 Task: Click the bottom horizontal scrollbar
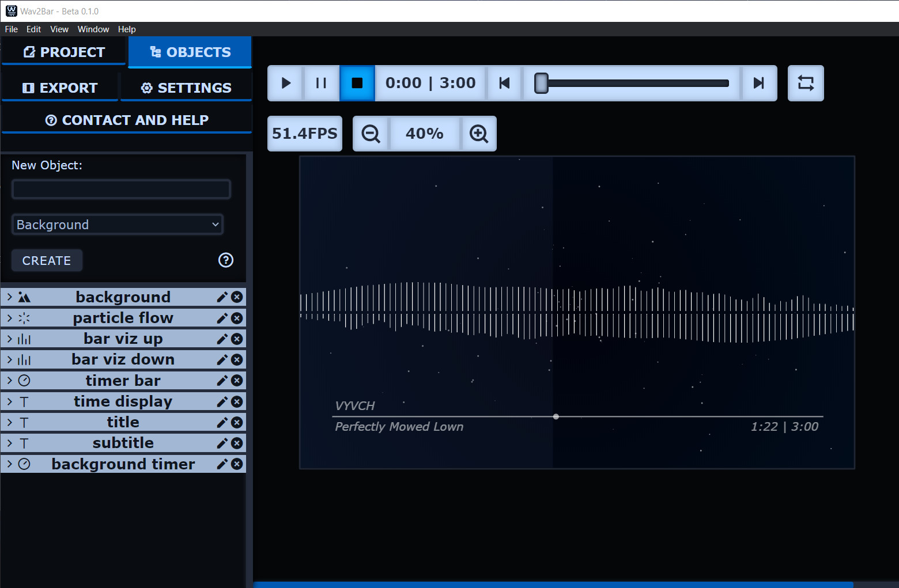(x=553, y=585)
